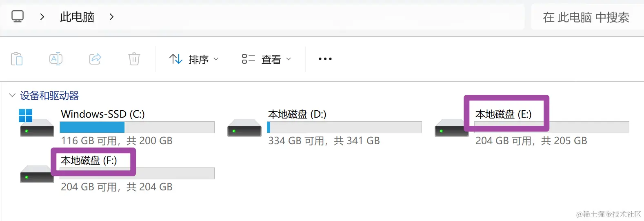Expand the chevron before 此电脑 in breadcrumb
The image size is (644, 221).
42,17
